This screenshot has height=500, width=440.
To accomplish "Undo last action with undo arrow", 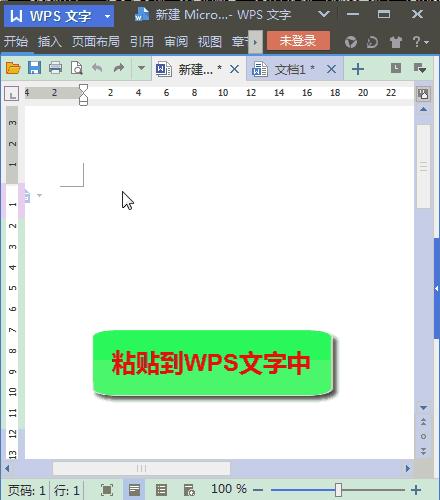I will click(x=97, y=68).
